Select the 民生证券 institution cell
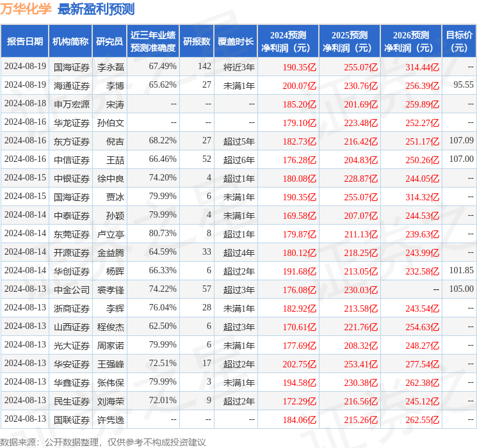 point(72,401)
